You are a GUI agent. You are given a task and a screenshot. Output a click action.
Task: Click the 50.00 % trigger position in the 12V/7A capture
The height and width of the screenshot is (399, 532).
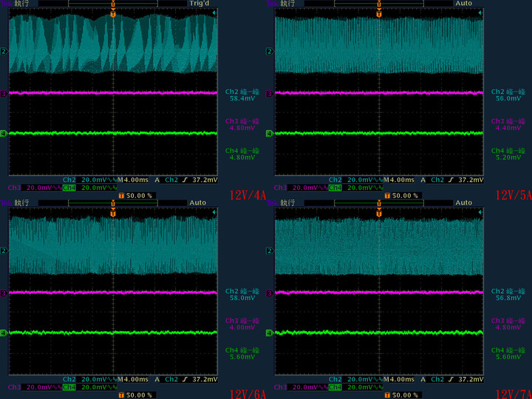click(x=403, y=395)
